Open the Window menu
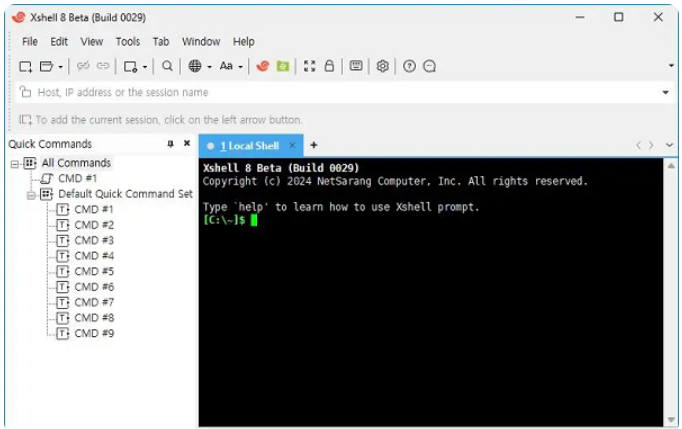 tap(201, 42)
